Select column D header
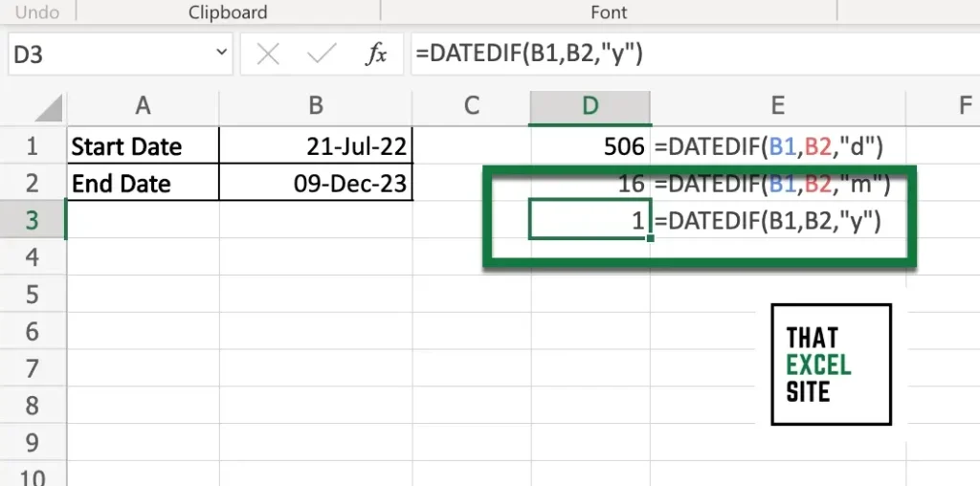The height and width of the screenshot is (486, 980). pyautogui.click(x=590, y=106)
